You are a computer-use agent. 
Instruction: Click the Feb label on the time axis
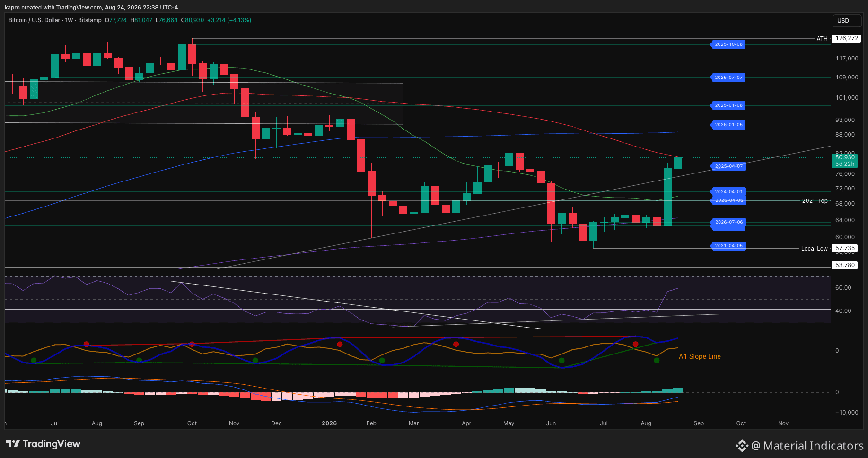click(371, 423)
